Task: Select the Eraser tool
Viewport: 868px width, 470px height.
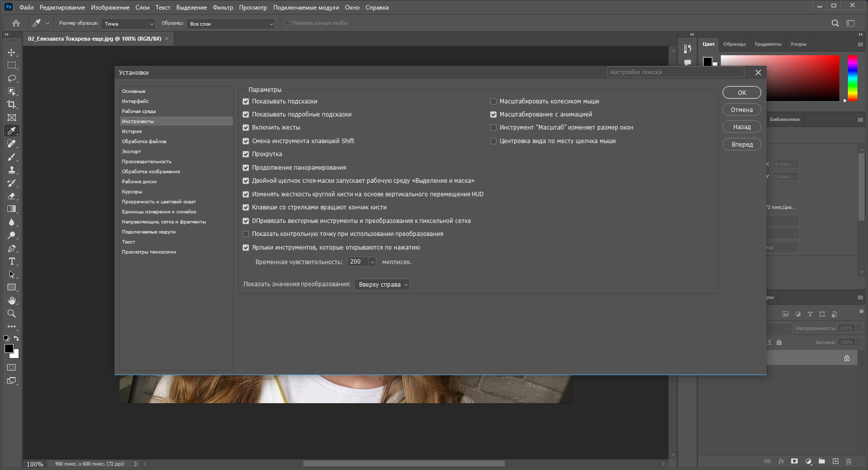Action: tap(12, 196)
